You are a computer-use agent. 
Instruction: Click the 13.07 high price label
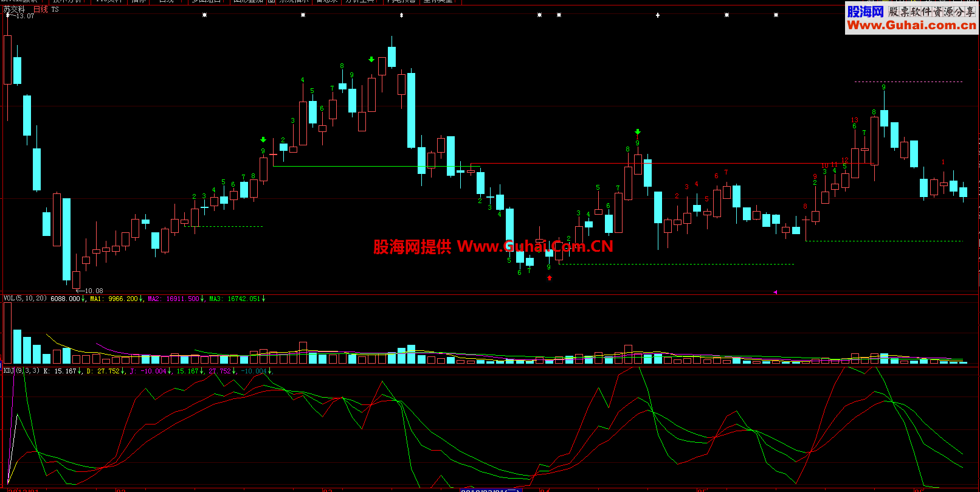click(x=25, y=16)
